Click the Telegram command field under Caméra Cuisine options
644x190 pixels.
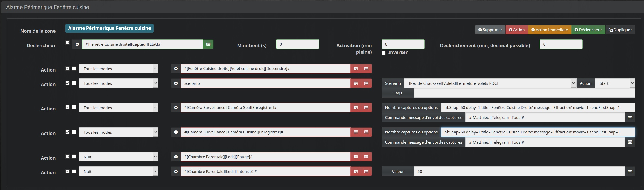(x=545, y=142)
